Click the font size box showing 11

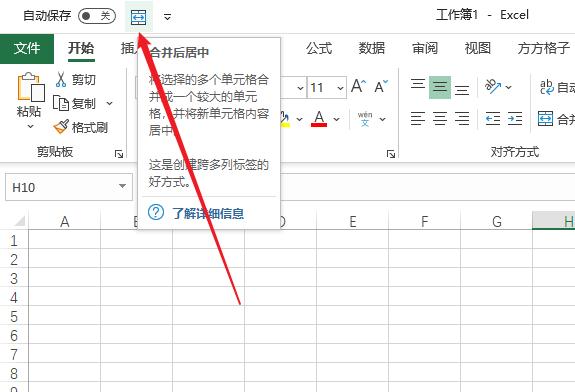[x=322, y=88]
